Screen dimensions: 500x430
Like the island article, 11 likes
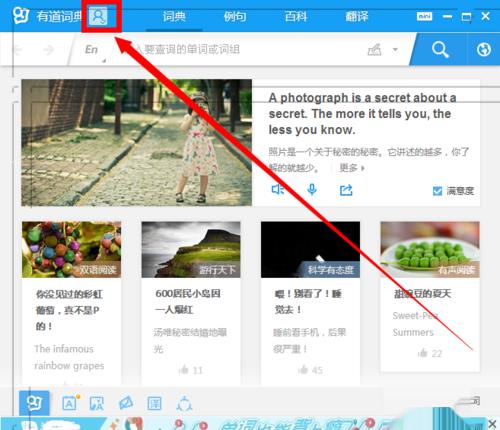(x=191, y=370)
